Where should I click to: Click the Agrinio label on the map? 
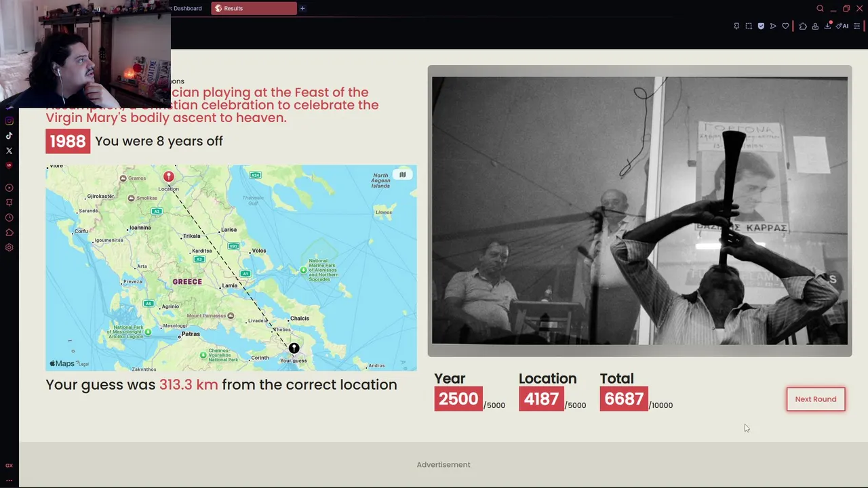[x=170, y=306]
